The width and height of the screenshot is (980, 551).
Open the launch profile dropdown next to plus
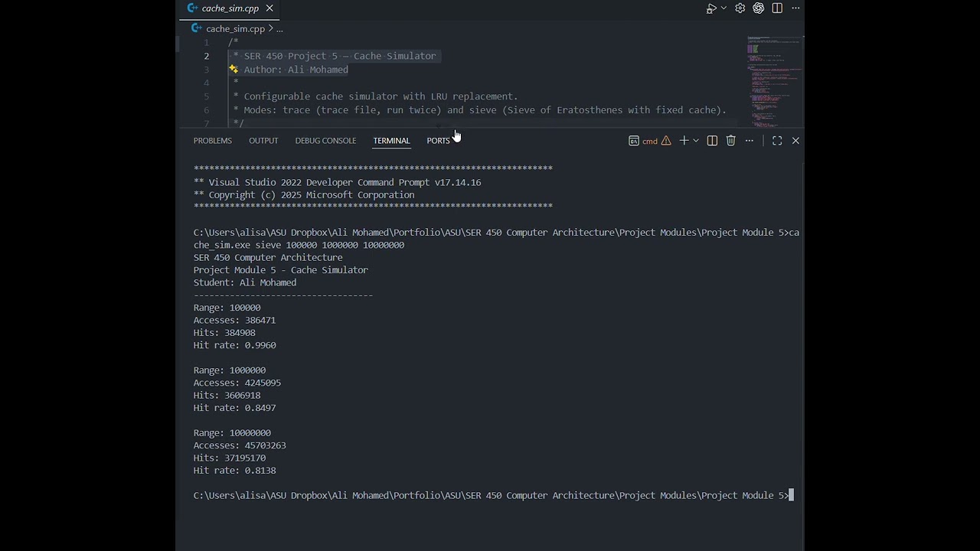tap(696, 141)
